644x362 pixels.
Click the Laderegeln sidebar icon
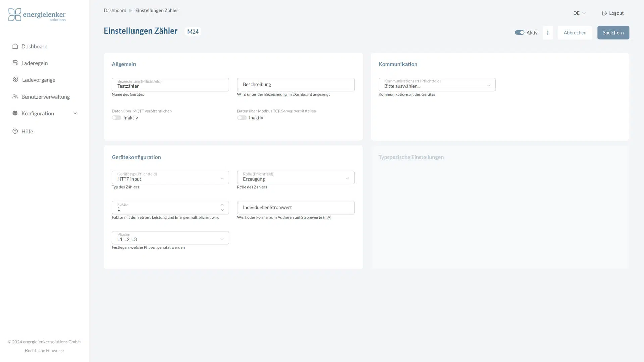[x=15, y=63]
